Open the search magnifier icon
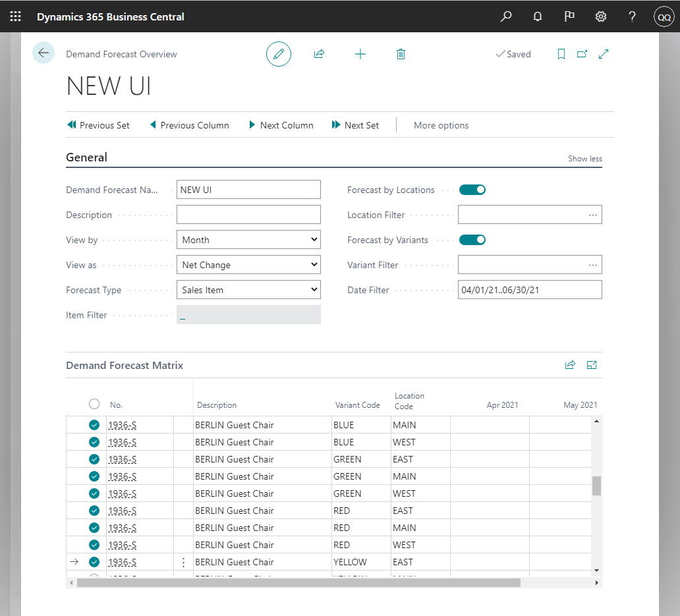Screen dimensions: 680x616 point(505,16)
